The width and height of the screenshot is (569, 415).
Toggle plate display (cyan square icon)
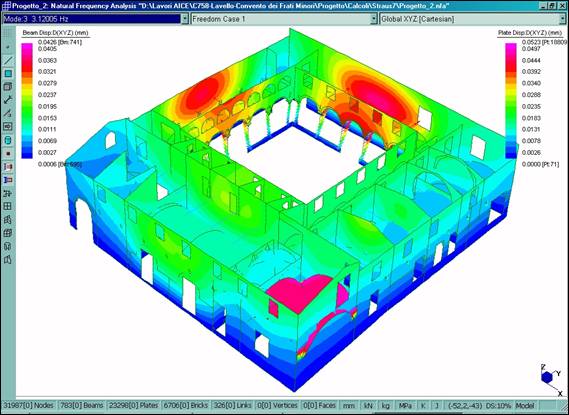coord(8,74)
